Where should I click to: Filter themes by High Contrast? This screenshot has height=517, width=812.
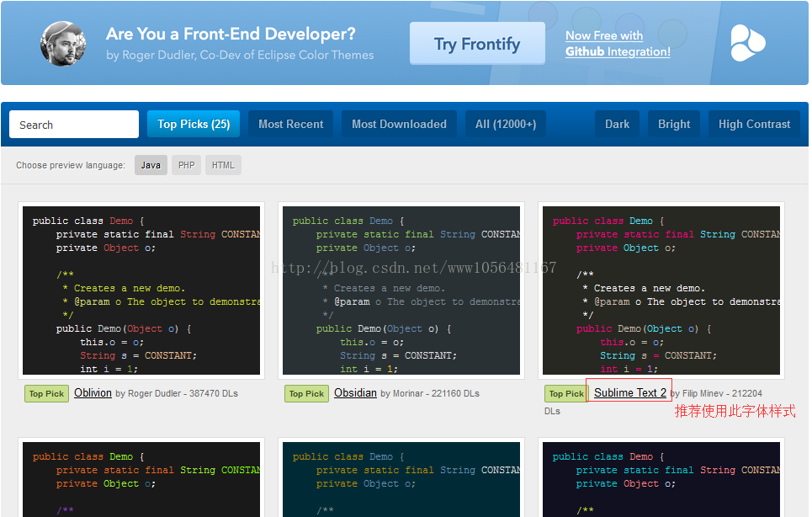(x=754, y=125)
